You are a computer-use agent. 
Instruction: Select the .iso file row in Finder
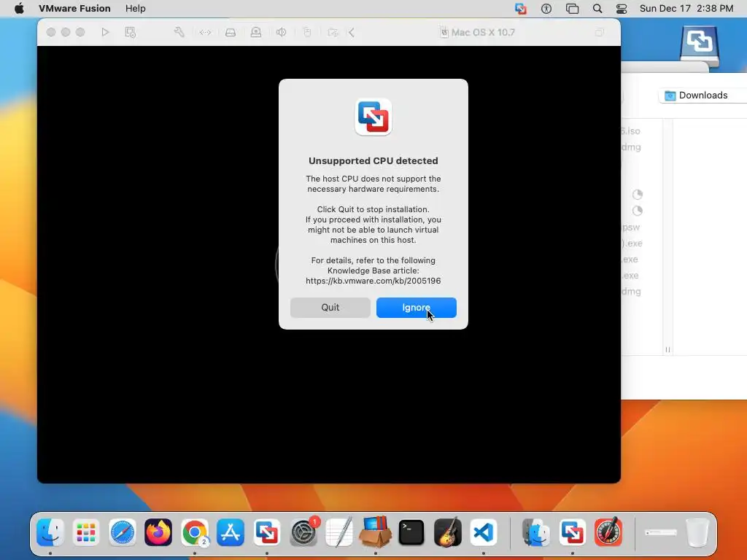[632, 131]
